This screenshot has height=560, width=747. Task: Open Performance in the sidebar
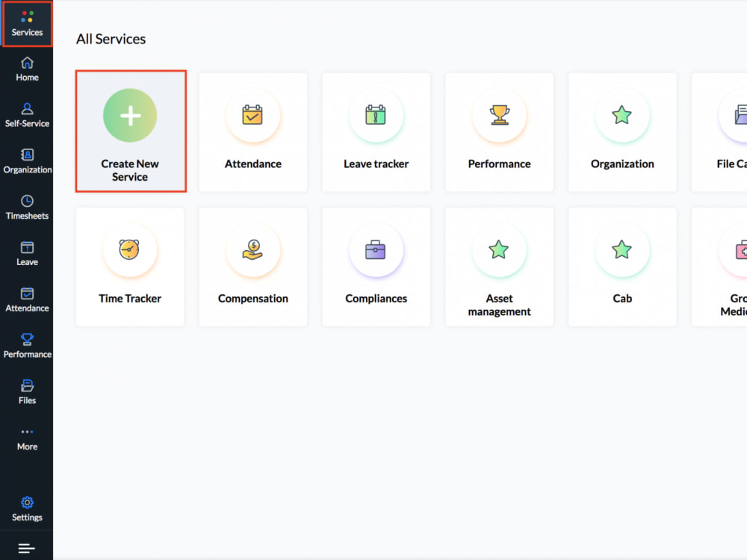point(27,346)
